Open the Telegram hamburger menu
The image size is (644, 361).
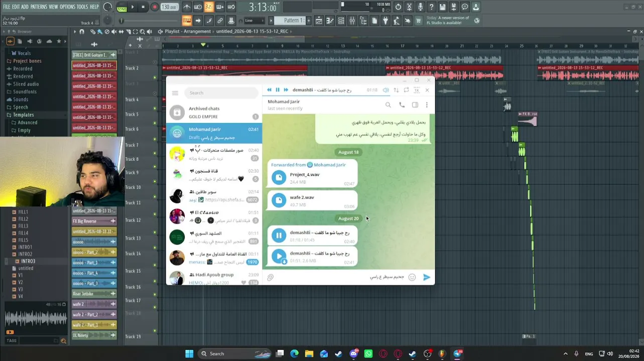[175, 93]
